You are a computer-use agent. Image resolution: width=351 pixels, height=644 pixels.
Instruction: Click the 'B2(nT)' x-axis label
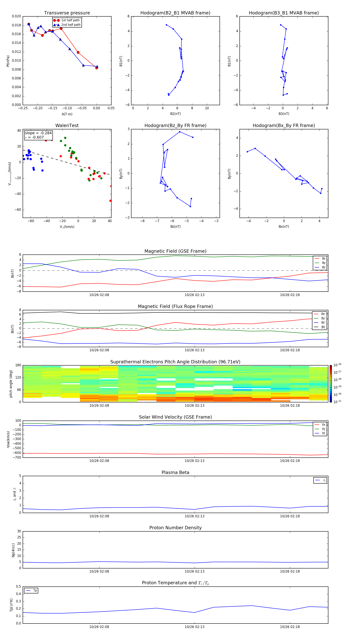175,114
